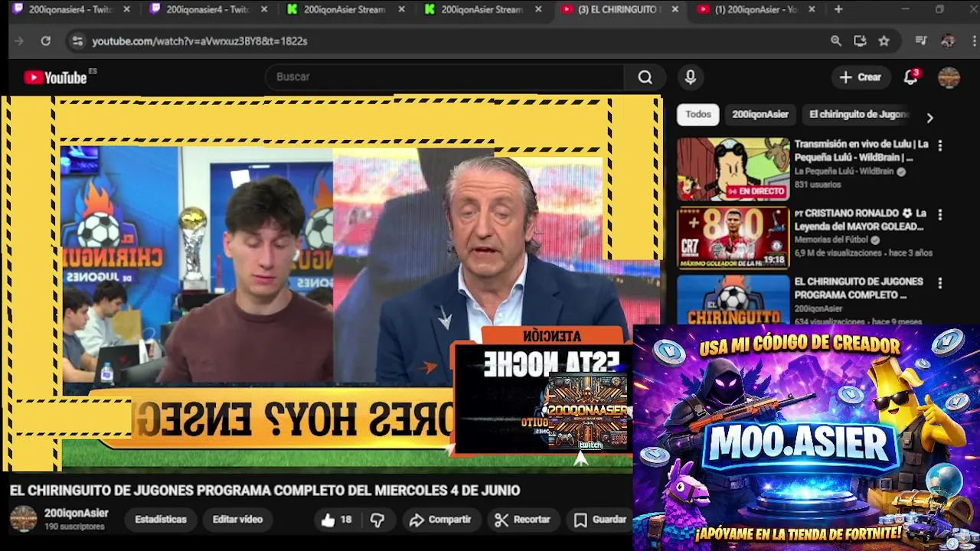Reload the page with the browser refresh icon

(x=46, y=41)
